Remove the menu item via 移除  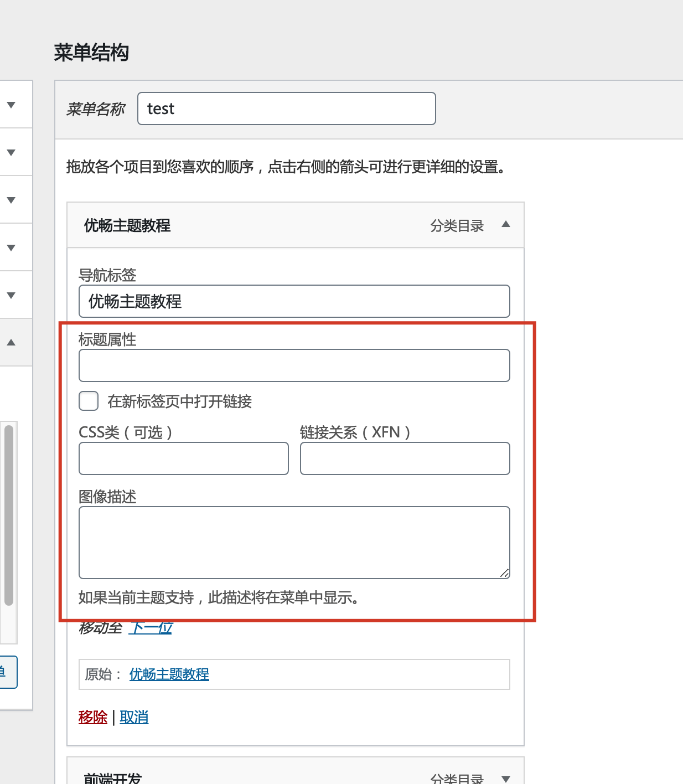(x=93, y=718)
